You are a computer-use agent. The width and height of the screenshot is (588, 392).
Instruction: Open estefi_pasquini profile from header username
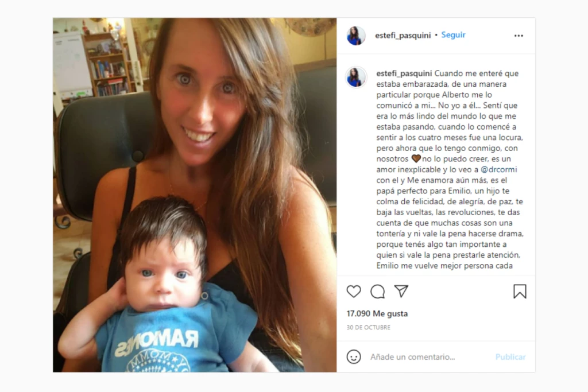coord(403,35)
